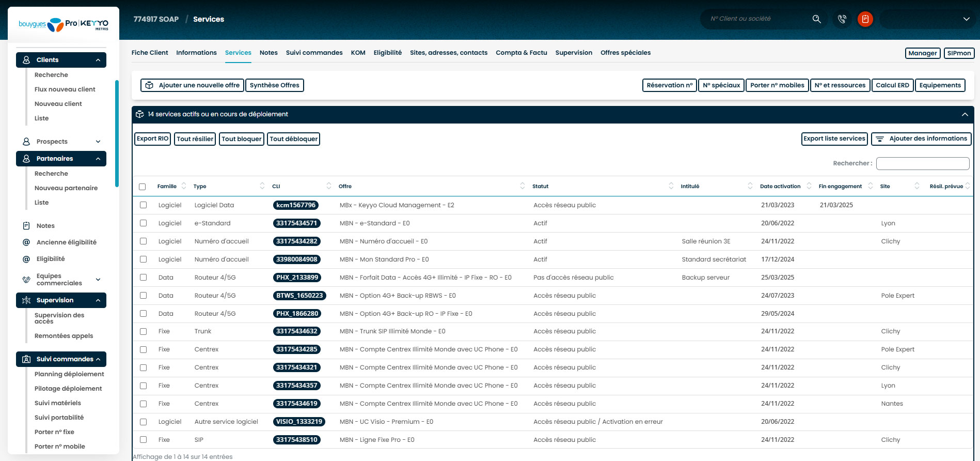The image size is (980, 461).
Task: Click Ajouter une nouvelle offre button
Action: point(192,85)
